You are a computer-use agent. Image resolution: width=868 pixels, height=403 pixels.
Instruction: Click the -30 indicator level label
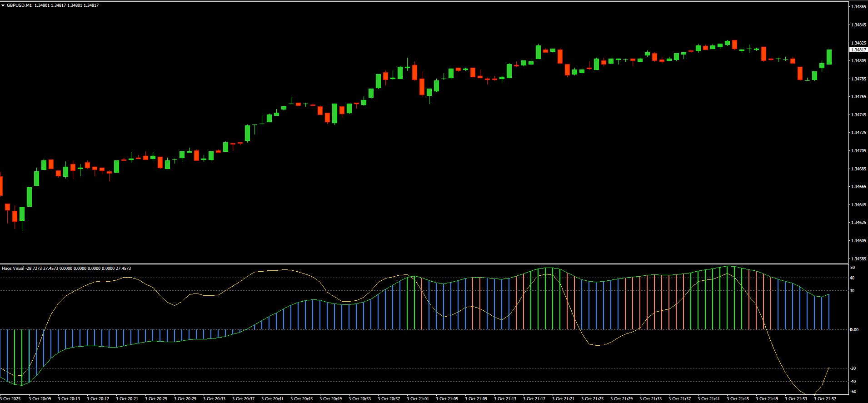coord(853,368)
